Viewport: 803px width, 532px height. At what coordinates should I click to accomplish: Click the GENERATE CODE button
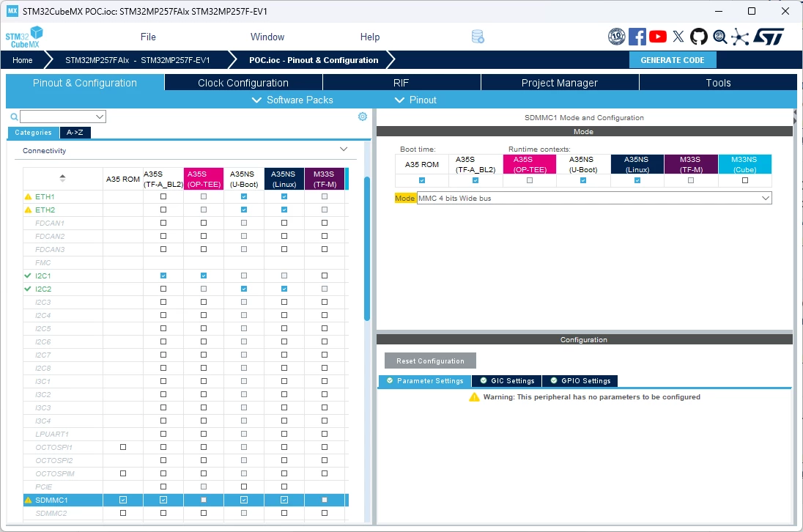click(x=673, y=60)
